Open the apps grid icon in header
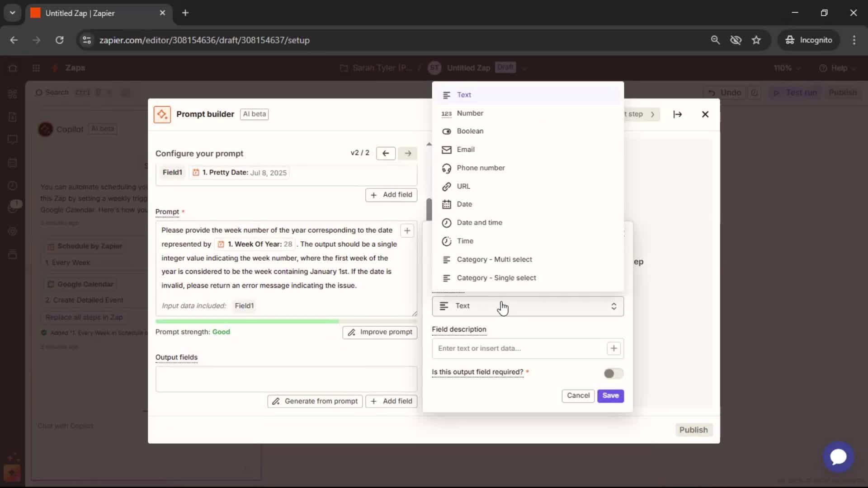This screenshot has width=868, height=488. point(36,68)
